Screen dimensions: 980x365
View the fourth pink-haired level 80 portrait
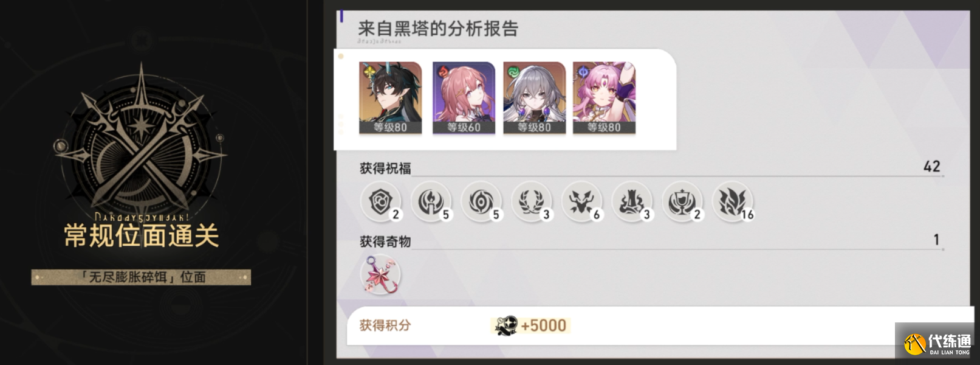tap(604, 97)
